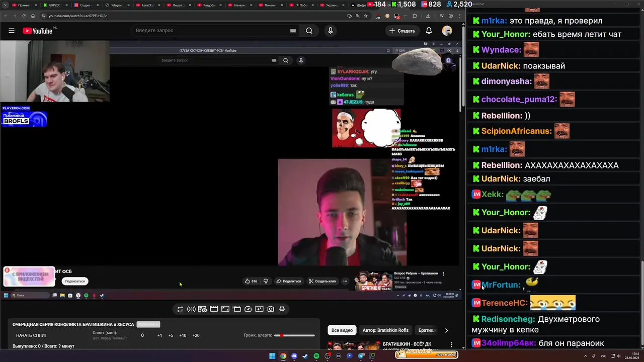This screenshot has width=644, height=362.
Task: Click the clapperboard icon in extension toolbar
Action: [214, 309]
